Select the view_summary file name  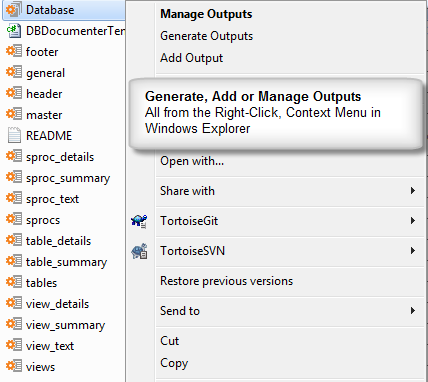pos(65,325)
